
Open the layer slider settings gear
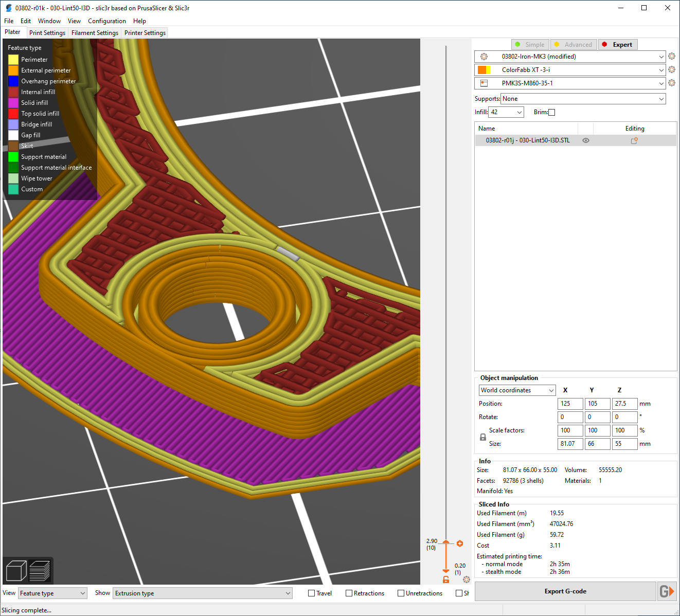click(467, 579)
